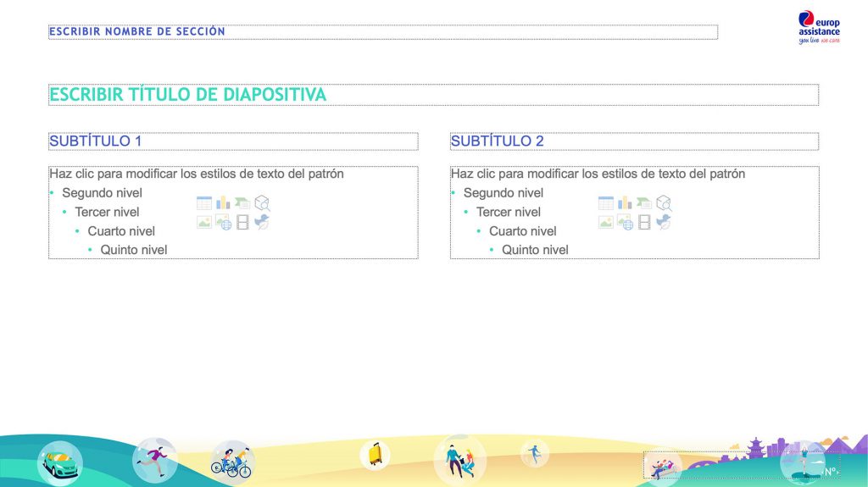The image size is (868, 487).
Task: Click the 'Escribir título de diapositiva' title placeholder
Action: point(433,95)
